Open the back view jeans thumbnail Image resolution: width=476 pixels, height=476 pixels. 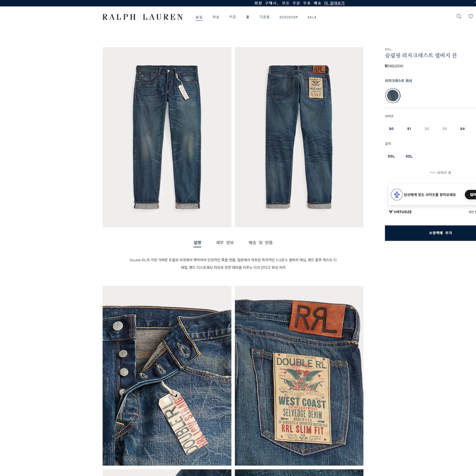point(299,137)
